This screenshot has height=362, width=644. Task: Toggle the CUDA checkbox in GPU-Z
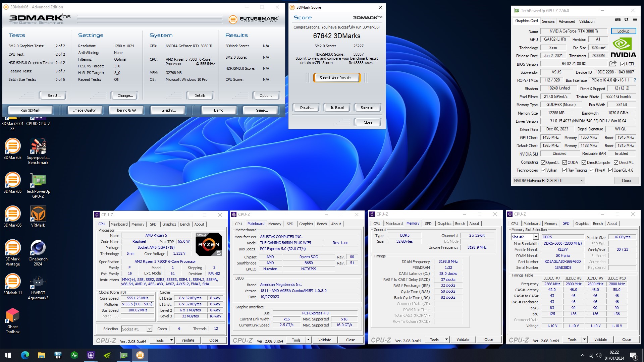[x=565, y=163]
